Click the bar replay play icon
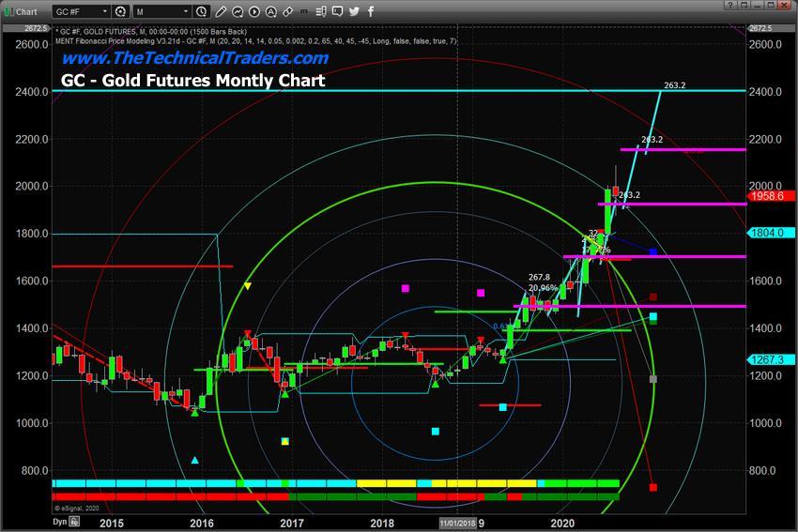 click(x=254, y=11)
